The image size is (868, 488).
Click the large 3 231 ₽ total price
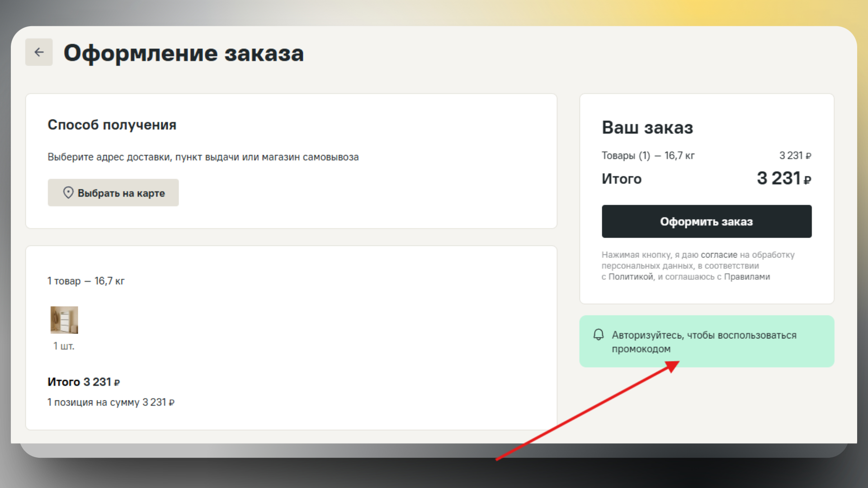783,178
